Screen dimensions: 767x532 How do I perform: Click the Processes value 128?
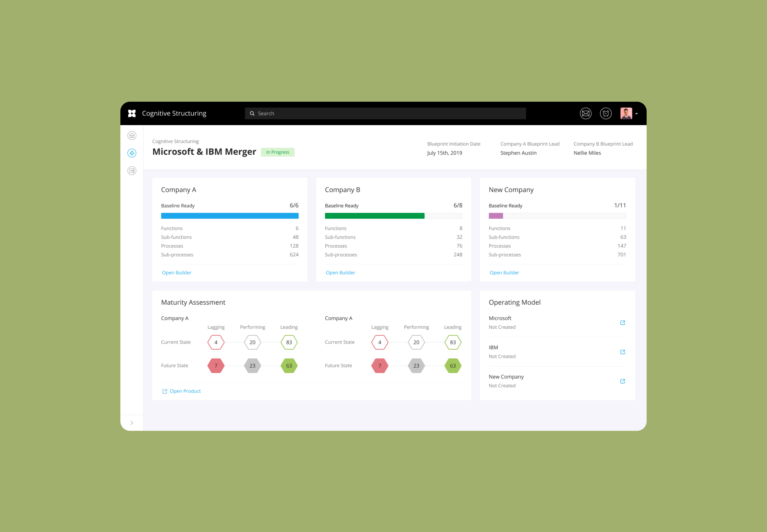(294, 246)
